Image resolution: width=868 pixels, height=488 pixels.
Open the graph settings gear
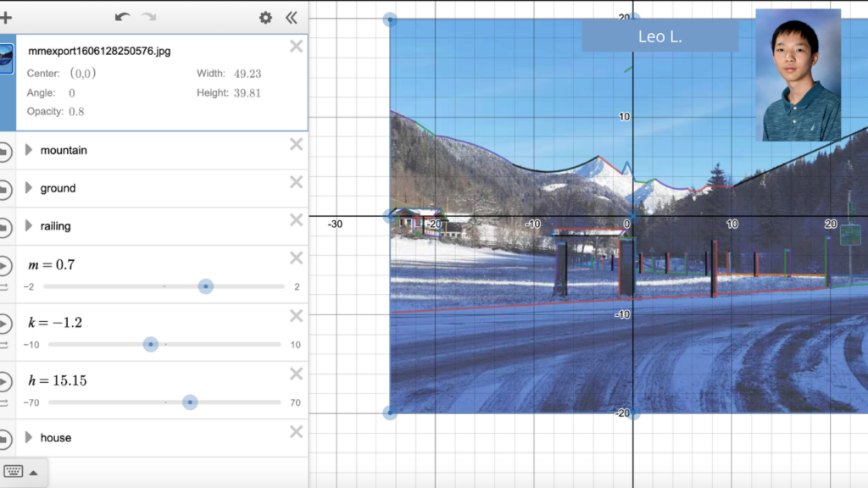[265, 18]
